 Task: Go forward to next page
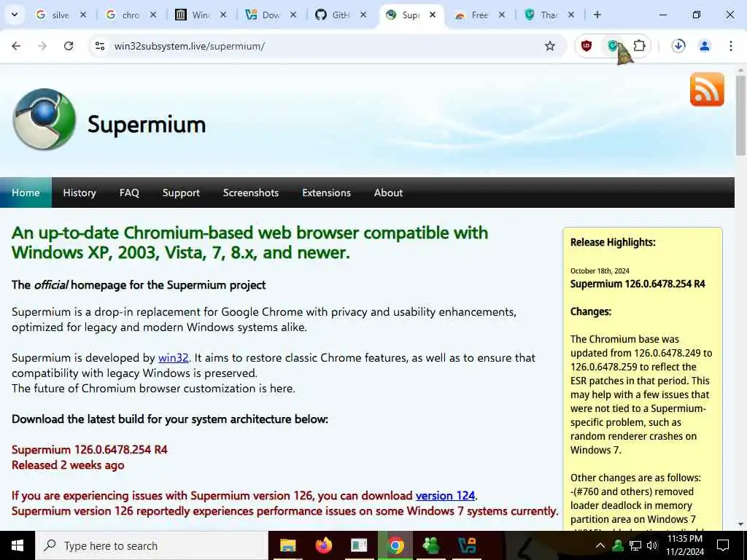42,46
